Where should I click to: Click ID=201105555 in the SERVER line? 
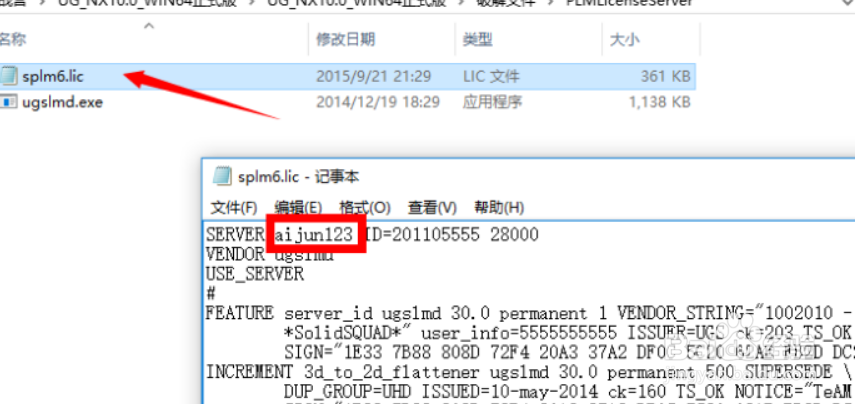pyautogui.click(x=422, y=235)
